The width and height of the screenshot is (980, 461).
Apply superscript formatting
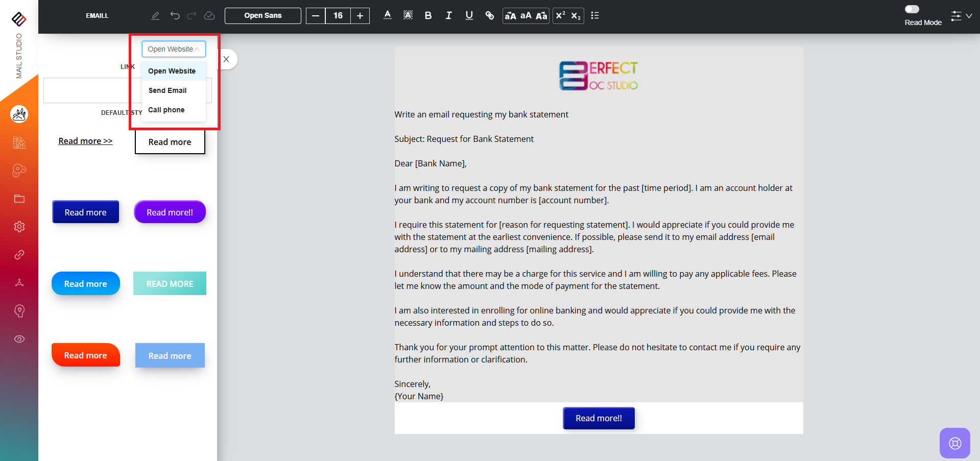tap(560, 16)
